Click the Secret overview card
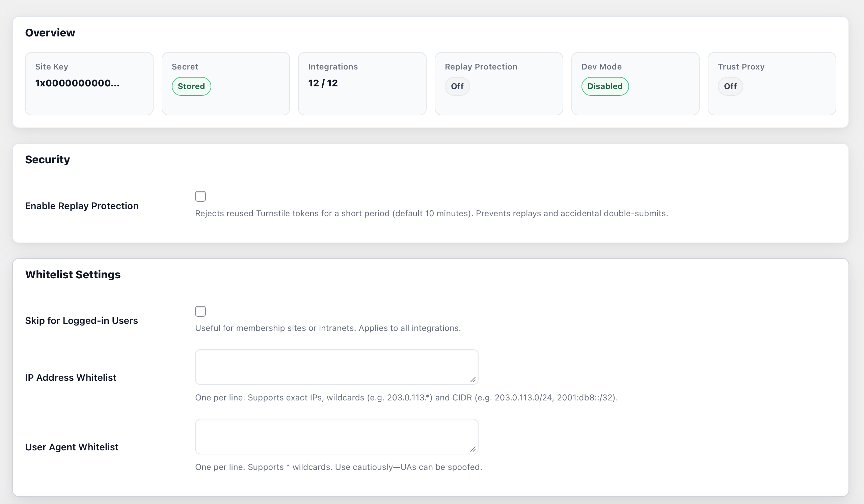The width and height of the screenshot is (864, 504). click(x=225, y=83)
